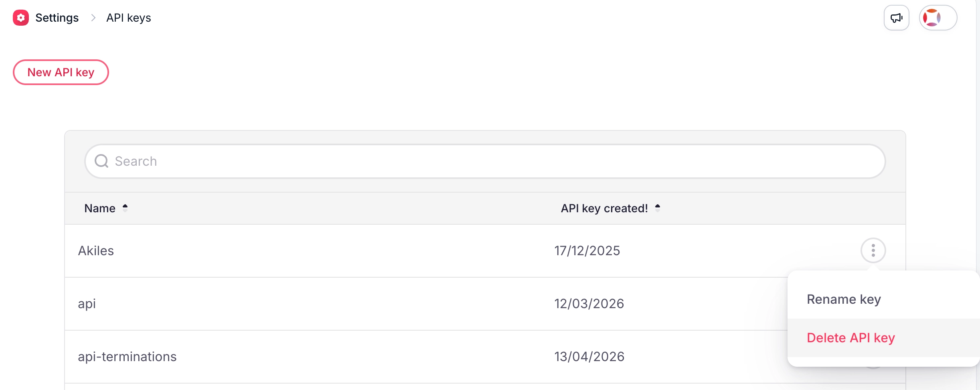Open the user avatar profile menu

(938, 18)
